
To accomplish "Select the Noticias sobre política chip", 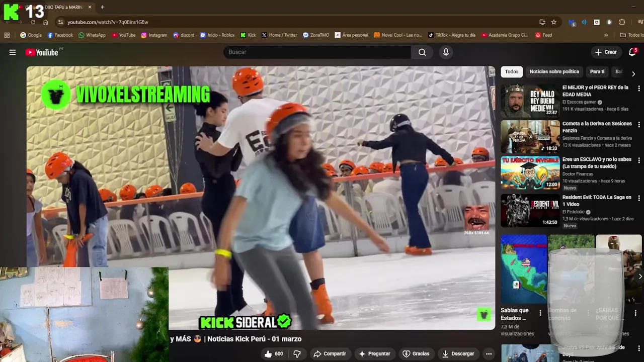I will 554,72.
